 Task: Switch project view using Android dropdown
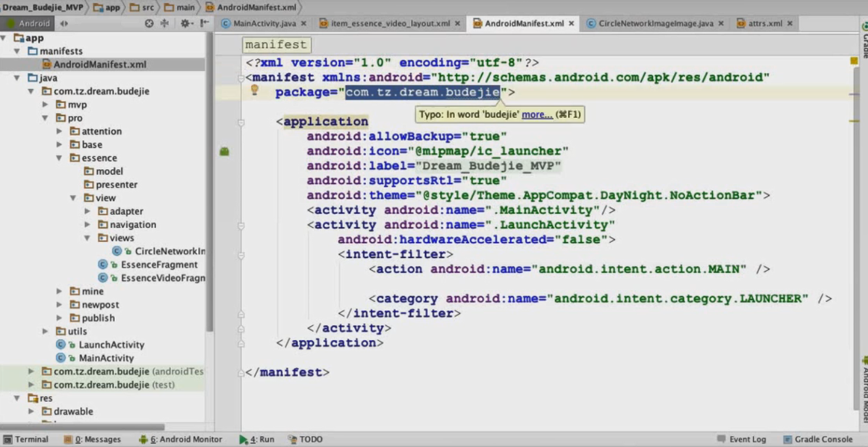[28, 23]
